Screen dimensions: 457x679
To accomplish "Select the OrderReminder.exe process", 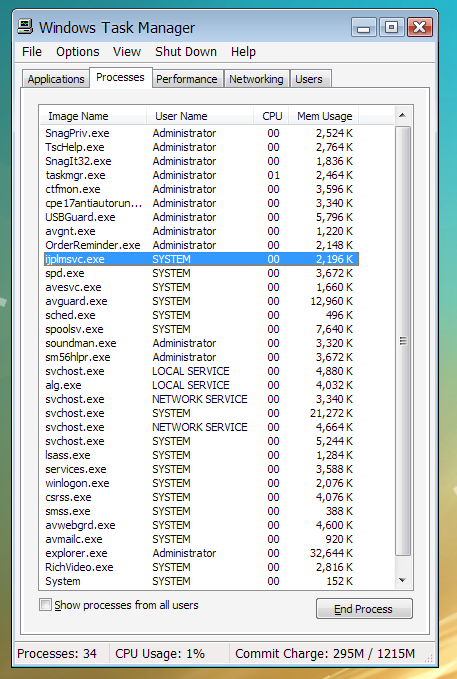I will (x=201, y=245).
